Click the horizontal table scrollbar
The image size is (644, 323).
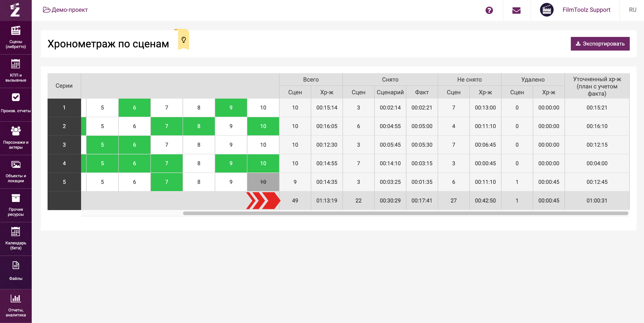pos(405,213)
